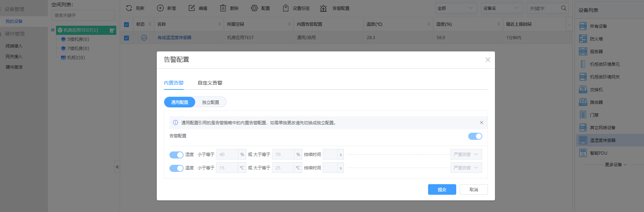Open the 有线温湿度传感器 device link

tap(174, 37)
